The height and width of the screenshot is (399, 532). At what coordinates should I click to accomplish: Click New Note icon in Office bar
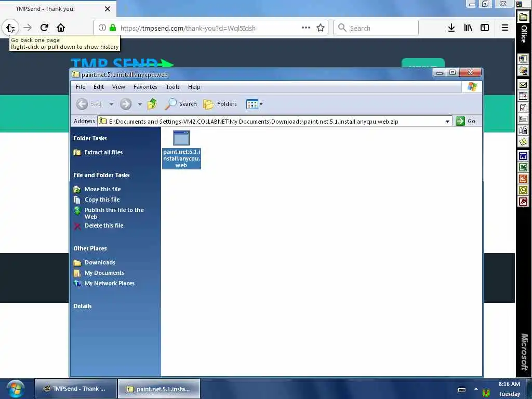tap(523, 141)
